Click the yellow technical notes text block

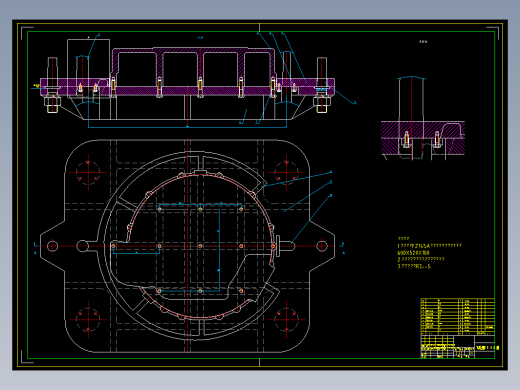coord(429,253)
